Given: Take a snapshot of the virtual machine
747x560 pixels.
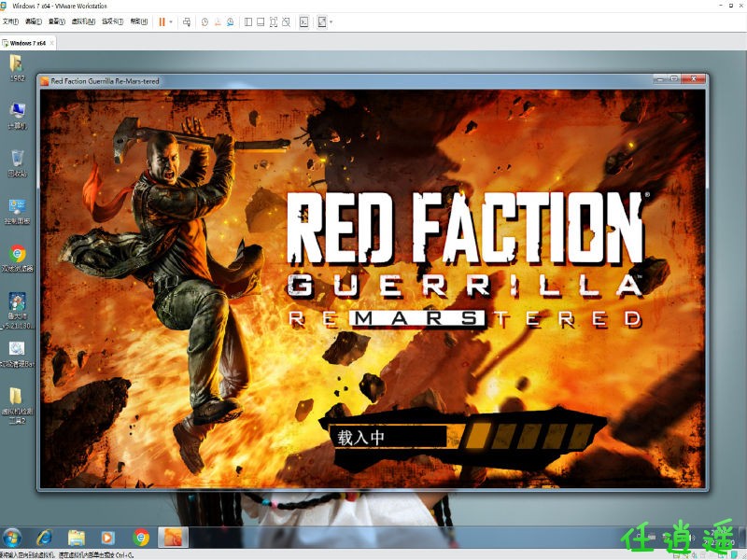Looking at the screenshot, I should click(204, 21).
